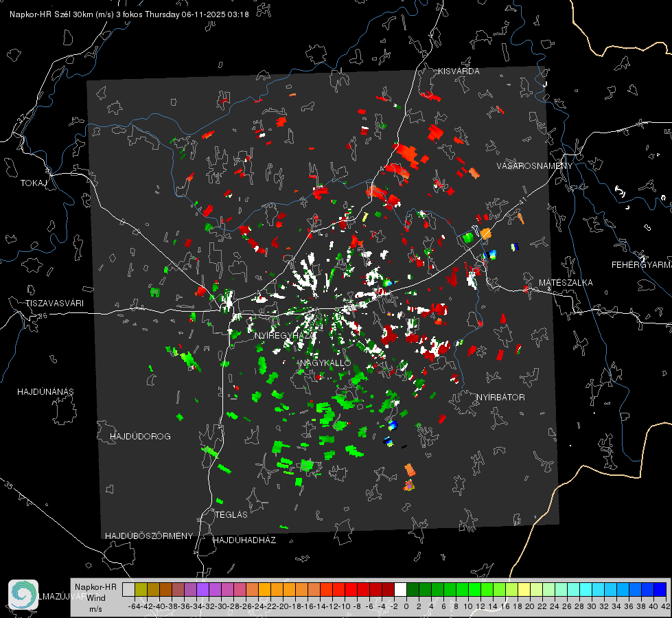Click the HAJDÚDOROG city label

(x=140, y=437)
